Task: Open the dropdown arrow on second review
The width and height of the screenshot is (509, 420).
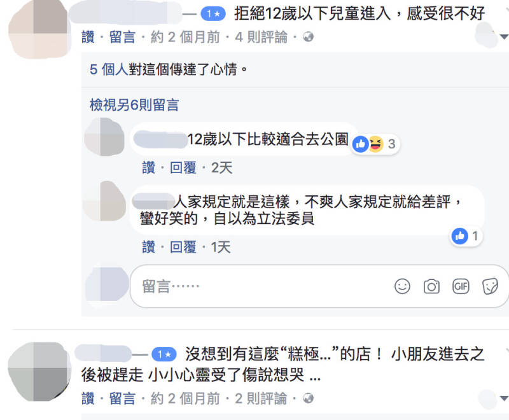Action: click(504, 398)
